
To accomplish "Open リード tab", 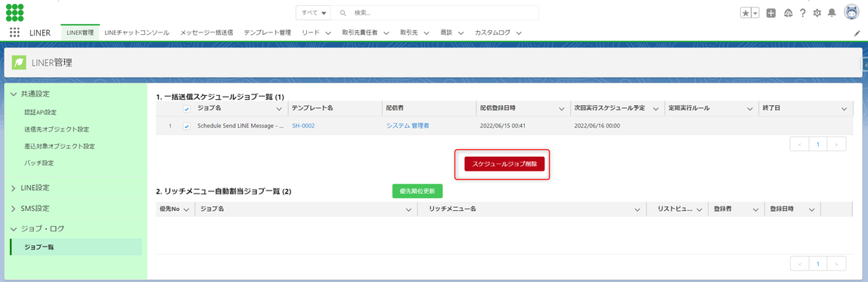I will click(x=311, y=33).
